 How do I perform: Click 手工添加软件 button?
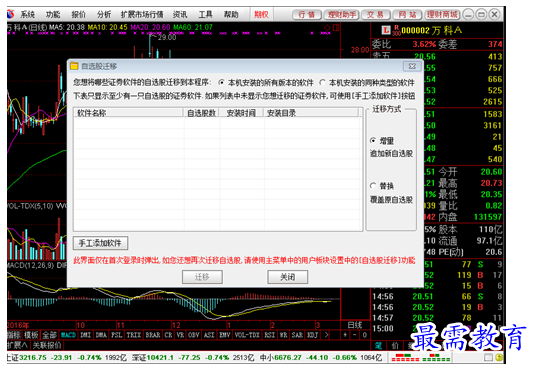point(100,243)
